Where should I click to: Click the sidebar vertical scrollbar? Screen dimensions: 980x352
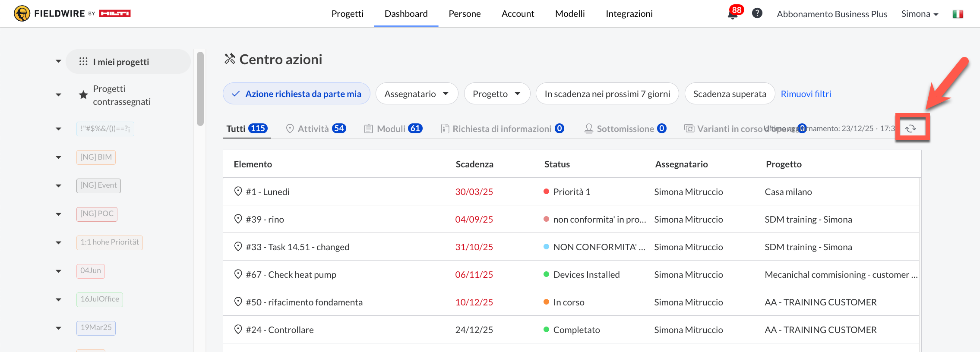tap(200, 89)
